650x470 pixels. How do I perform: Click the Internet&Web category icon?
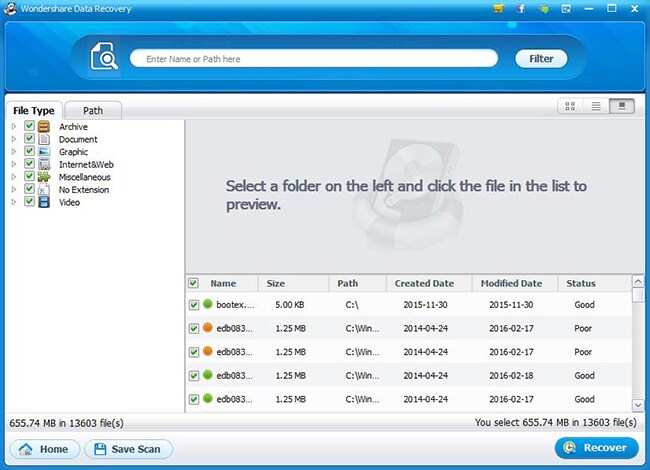tap(44, 164)
